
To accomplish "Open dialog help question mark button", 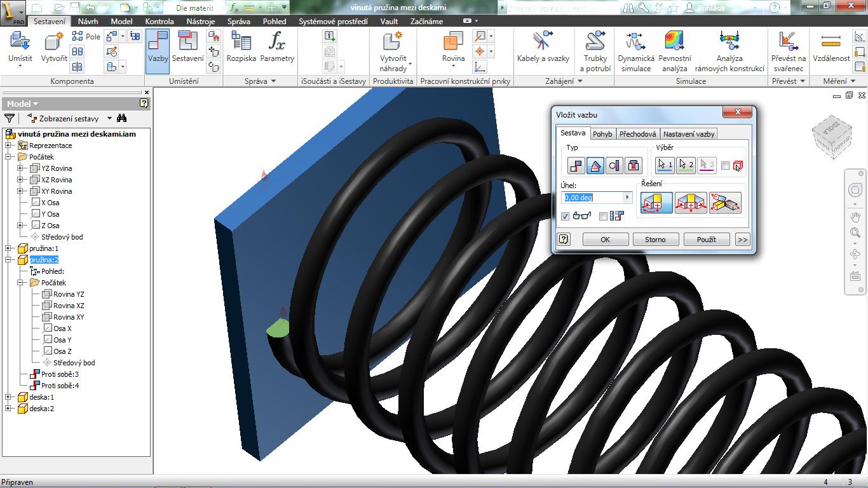I will click(x=564, y=240).
